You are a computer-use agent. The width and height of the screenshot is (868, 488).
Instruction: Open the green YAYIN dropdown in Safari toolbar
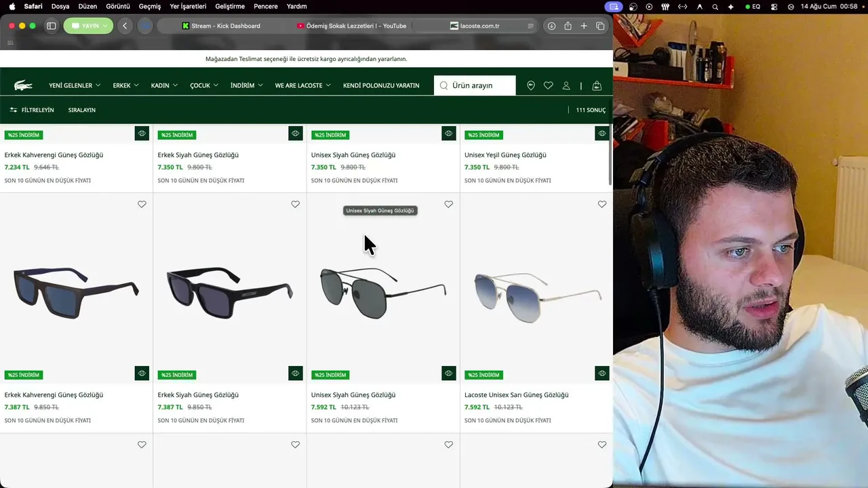pos(88,26)
